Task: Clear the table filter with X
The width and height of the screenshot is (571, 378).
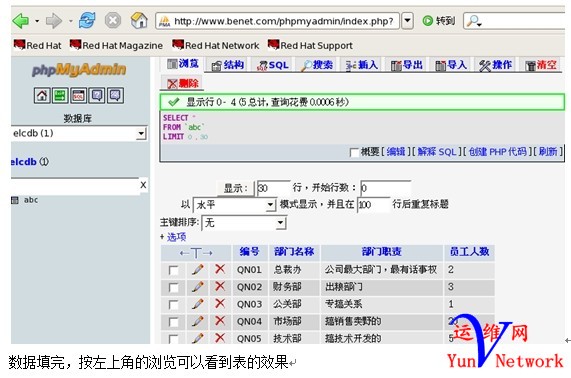Action: click(x=143, y=185)
